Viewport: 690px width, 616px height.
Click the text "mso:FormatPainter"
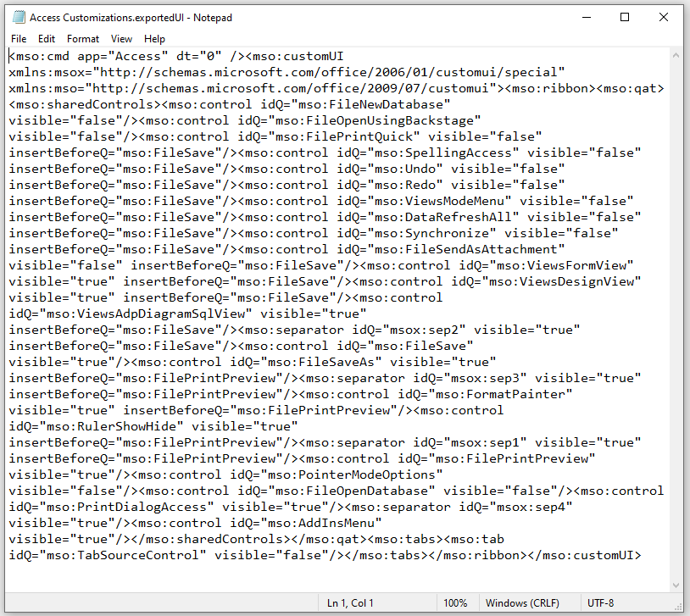[500, 394]
